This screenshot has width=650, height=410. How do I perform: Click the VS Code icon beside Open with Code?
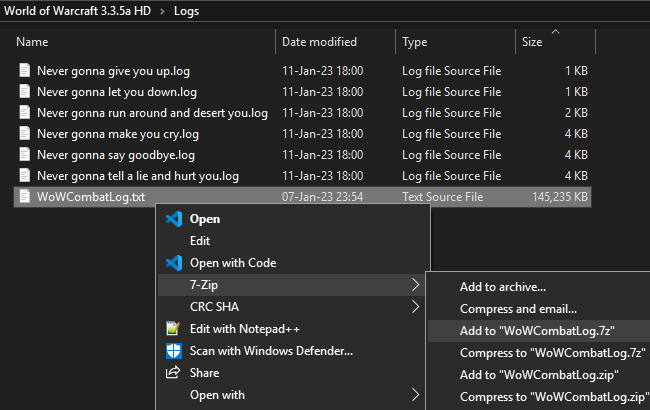tap(173, 263)
